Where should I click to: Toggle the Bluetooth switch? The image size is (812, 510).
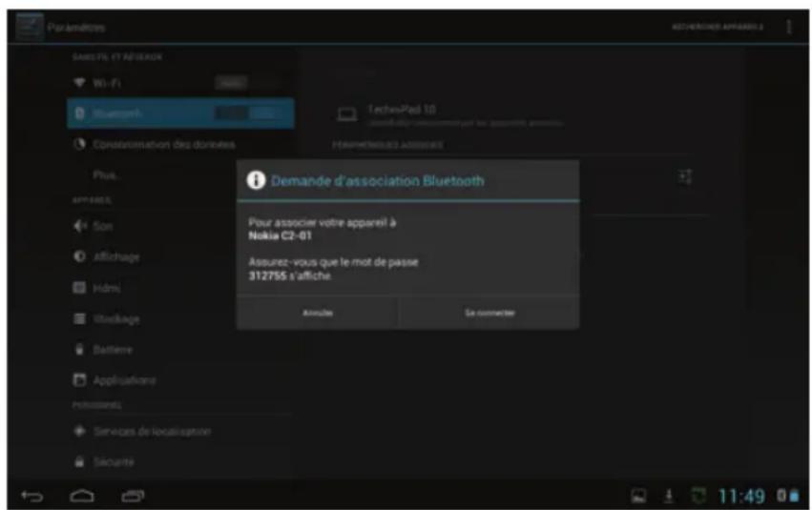click(248, 113)
